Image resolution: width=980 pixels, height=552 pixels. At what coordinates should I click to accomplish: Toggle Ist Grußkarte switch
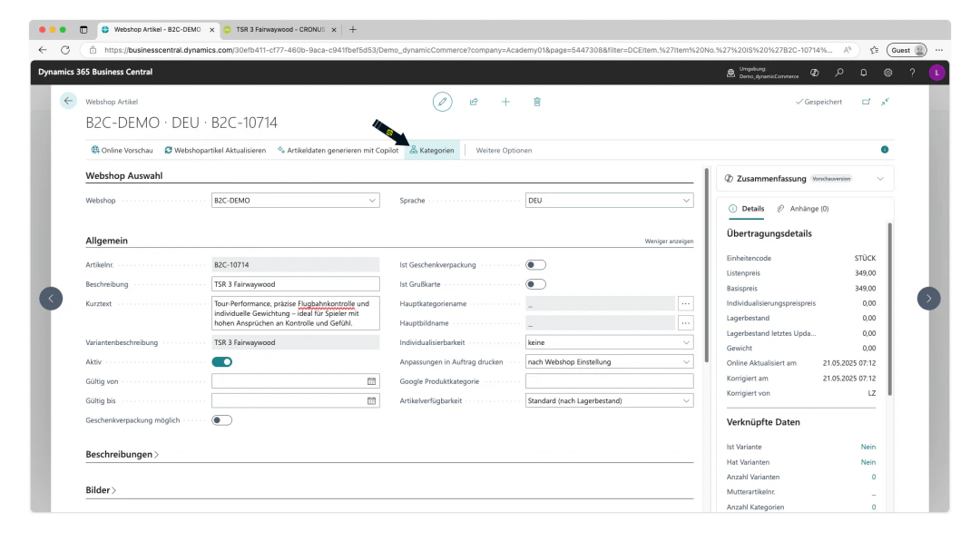(535, 284)
